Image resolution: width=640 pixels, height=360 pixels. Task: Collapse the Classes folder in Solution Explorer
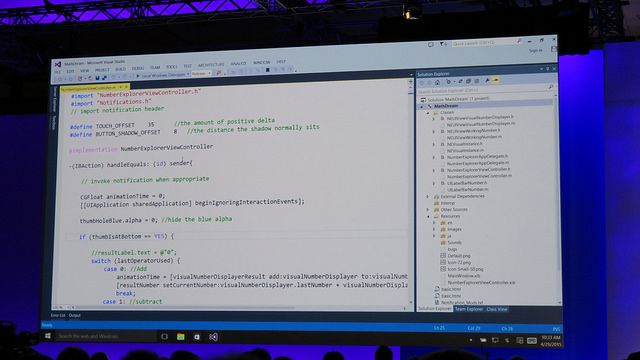[x=428, y=112]
